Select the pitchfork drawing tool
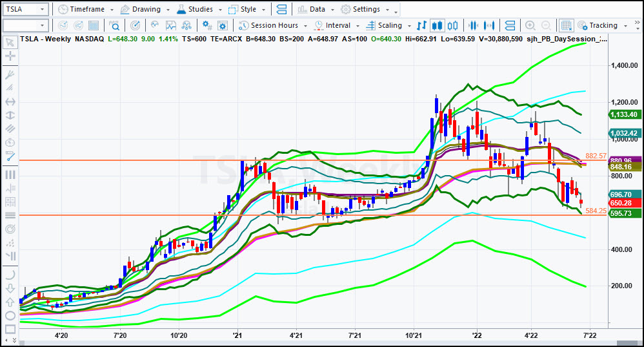644x347 pixels. point(10,74)
